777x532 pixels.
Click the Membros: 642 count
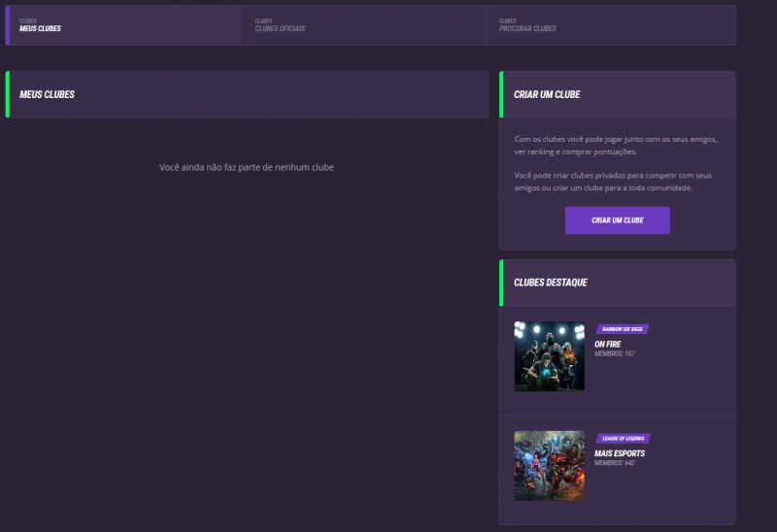[x=615, y=464]
